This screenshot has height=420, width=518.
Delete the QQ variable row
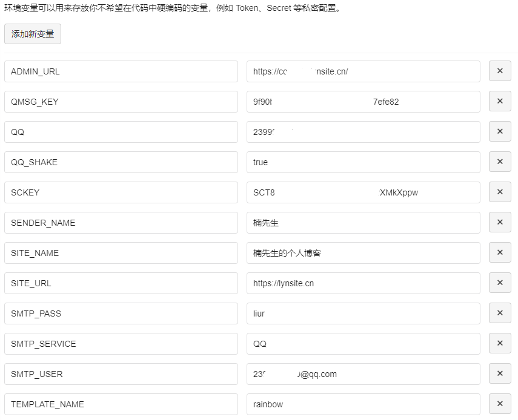[500, 131]
